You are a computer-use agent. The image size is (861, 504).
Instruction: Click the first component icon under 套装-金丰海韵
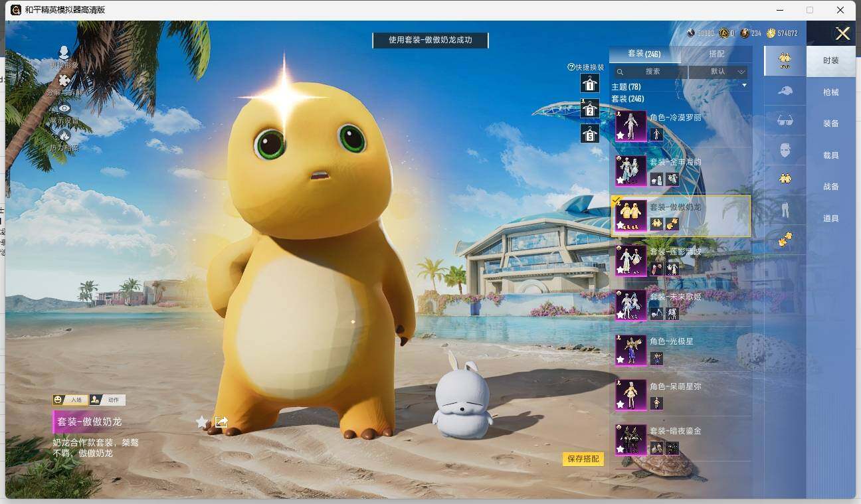pos(656,179)
